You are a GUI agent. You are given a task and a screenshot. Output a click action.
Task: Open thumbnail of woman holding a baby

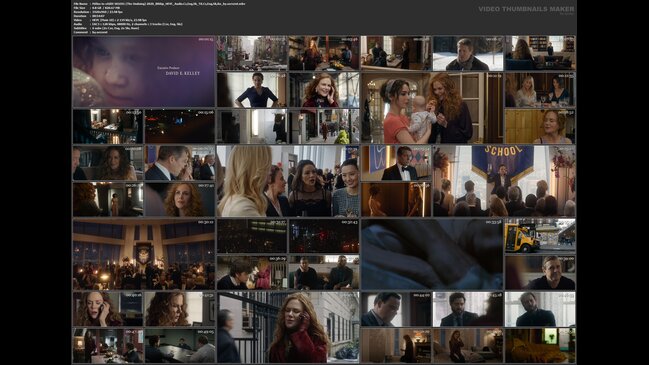432,108
